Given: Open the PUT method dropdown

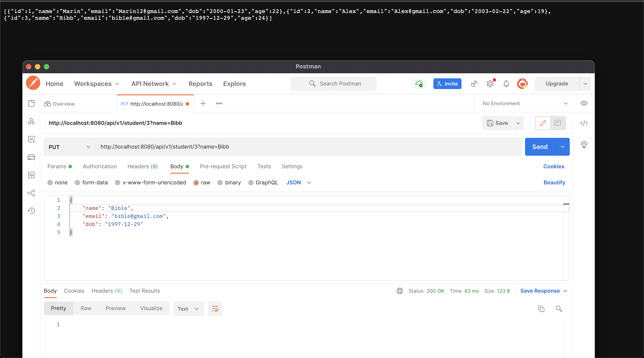Looking at the screenshot, I should tap(69, 147).
